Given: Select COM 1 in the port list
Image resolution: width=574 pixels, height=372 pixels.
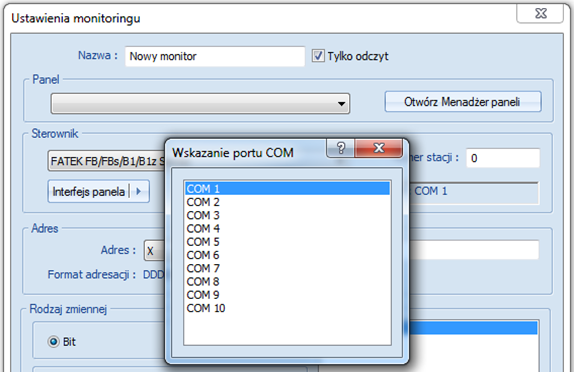Looking at the screenshot, I should [x=287, y=189].
